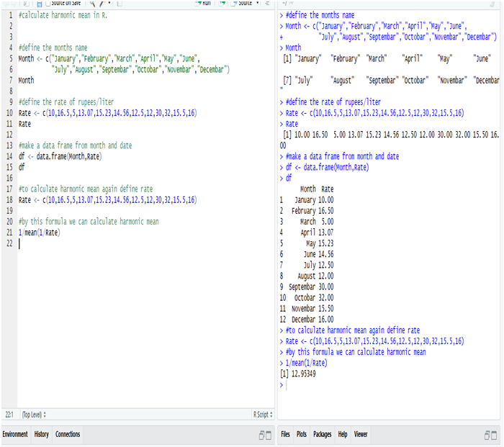Open the (Top Level) scope dropdown
Screen dimensions: 504x447
click(x=34, y=415)
